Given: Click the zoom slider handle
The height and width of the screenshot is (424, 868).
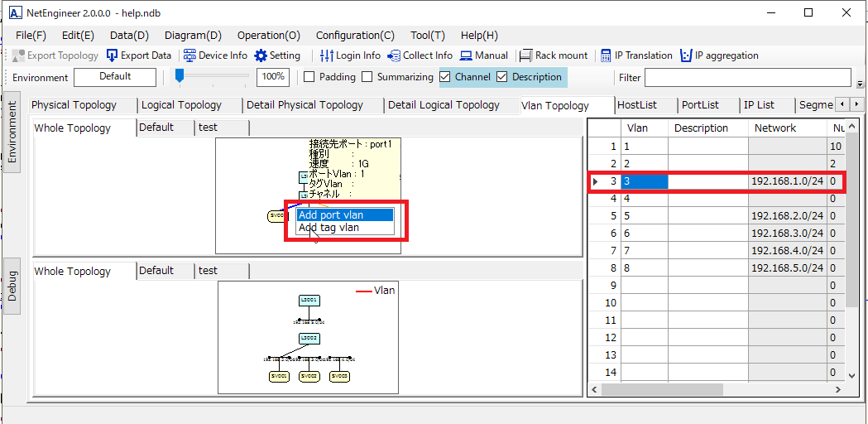Looking at the screenshot, I should [x=180, y=77].
